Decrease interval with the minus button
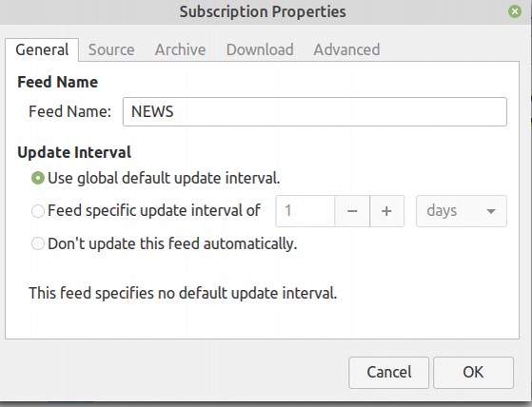The height and width of the screenshot is (407, 532). [352, 211]
